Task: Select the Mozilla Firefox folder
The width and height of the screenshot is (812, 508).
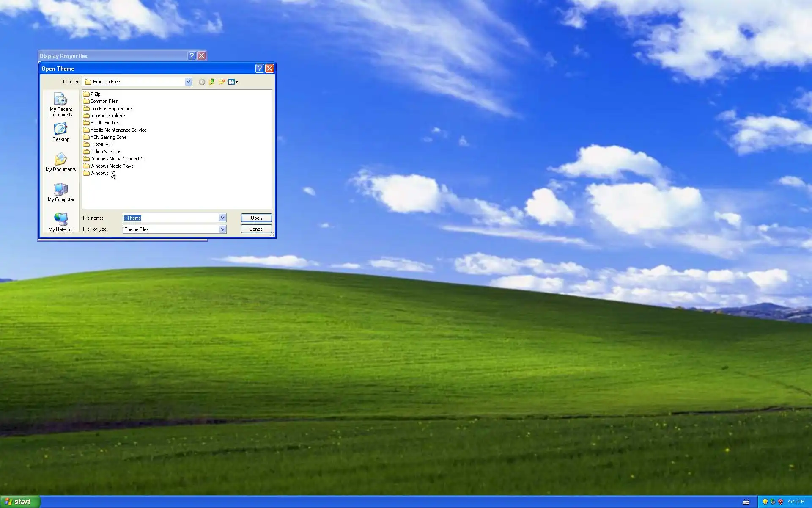Action: [104, 123]
